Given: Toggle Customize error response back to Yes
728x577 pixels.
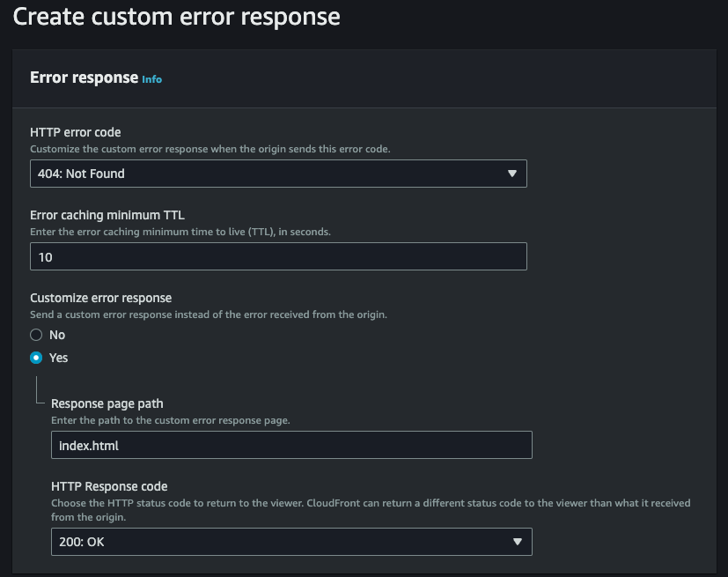Looking at the screenshot, I should (x=36, y=358).
